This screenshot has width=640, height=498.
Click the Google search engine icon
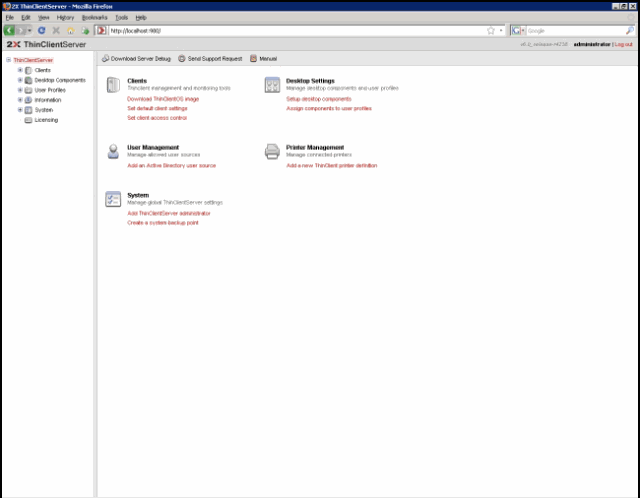click(x=516, y=31)
